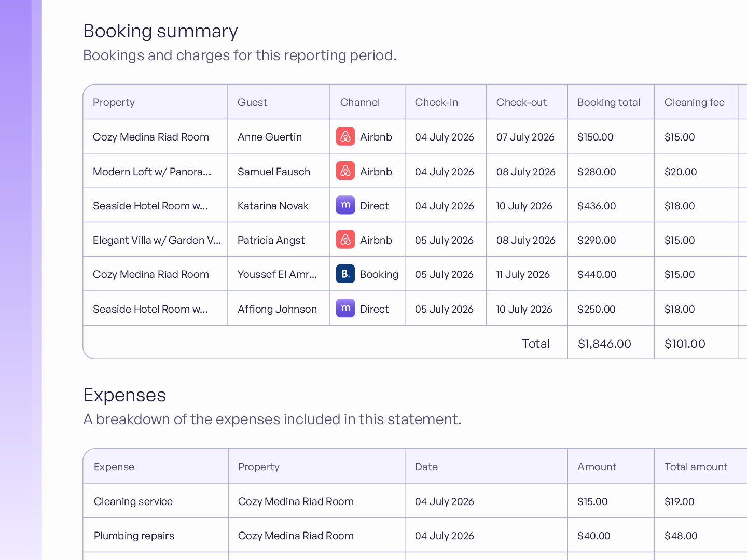
Task: Click the Expenses section heading
Action: [x=125, y=395]
